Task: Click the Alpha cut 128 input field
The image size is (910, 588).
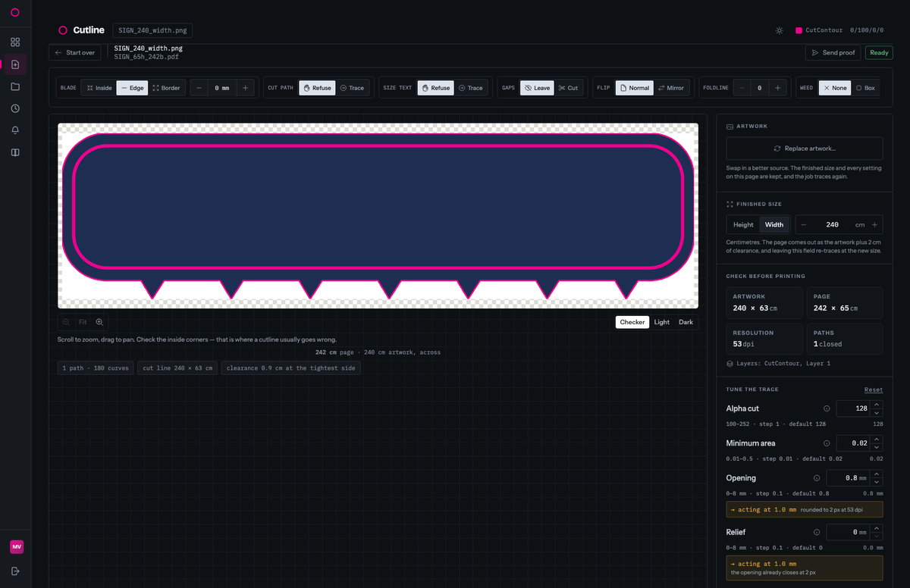Action: click(854, 408)
